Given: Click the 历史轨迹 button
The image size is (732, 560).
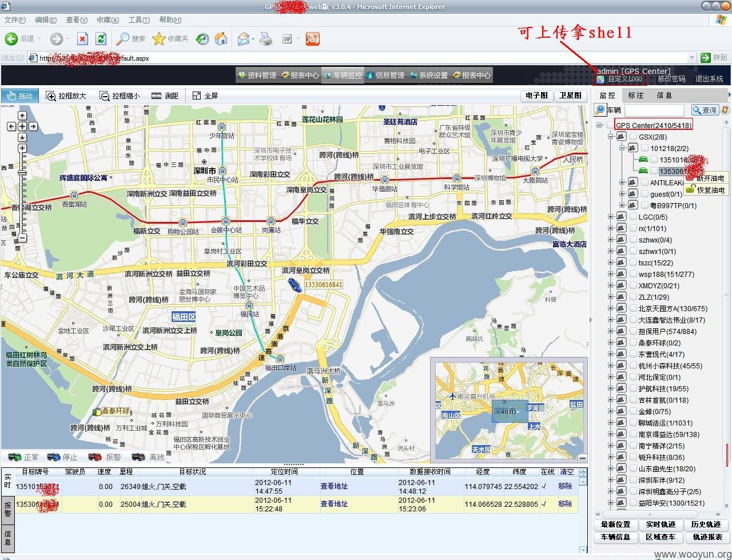Looking at the screenshot, I should pyautogui.click(x=706, y=525).
